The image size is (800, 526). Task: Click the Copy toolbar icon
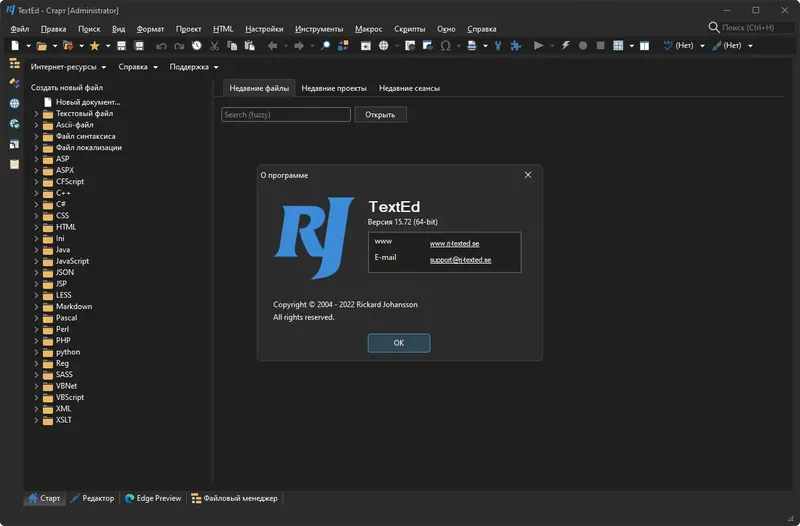[232, 46]
